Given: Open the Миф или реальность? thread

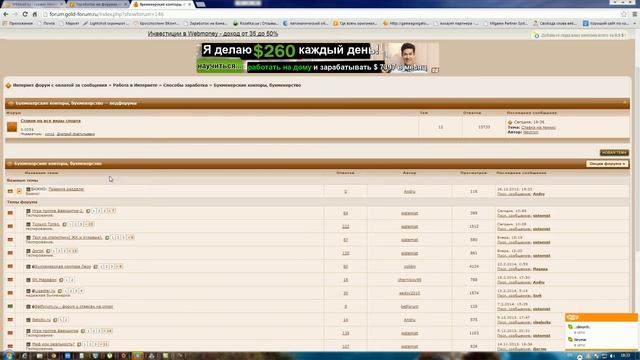Looking at the screenshot, I should click(53, 344).
